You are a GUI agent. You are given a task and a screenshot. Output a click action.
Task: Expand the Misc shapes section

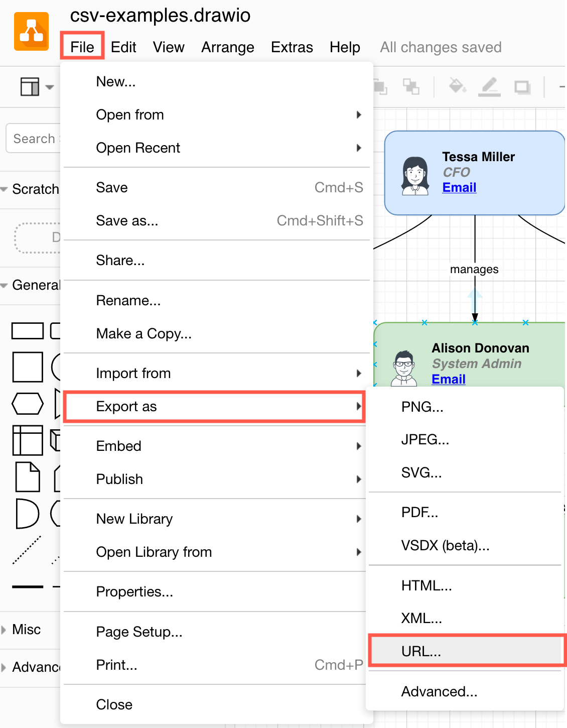26,629
